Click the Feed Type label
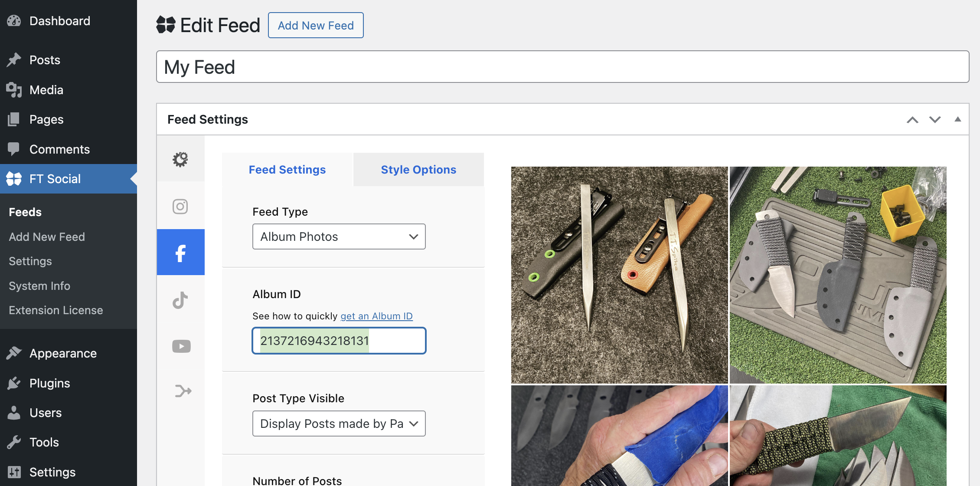980x486 pixels. pos(280,212)
